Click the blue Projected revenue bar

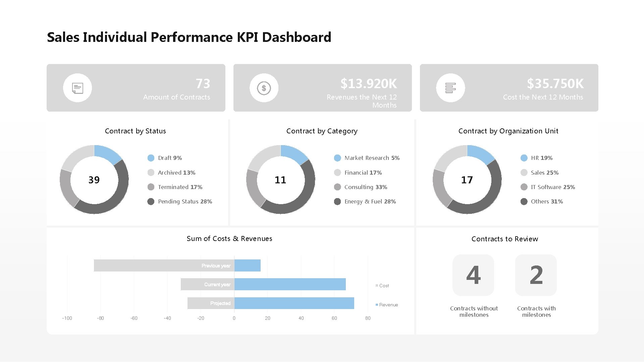pyautogui.click(x=294, y=303)
